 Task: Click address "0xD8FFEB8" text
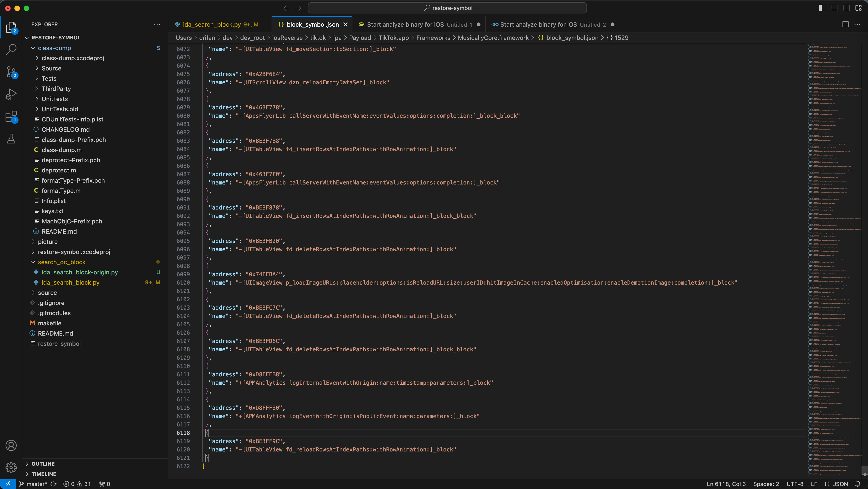point(264,375)
